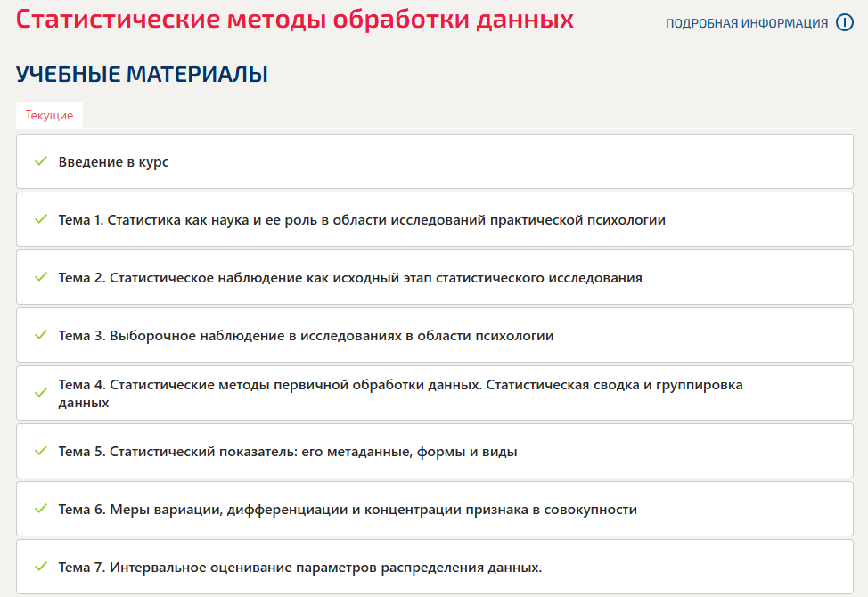Select the Текущие tab
The height and width of the screenshot is (597, 868).
point(49,115)
